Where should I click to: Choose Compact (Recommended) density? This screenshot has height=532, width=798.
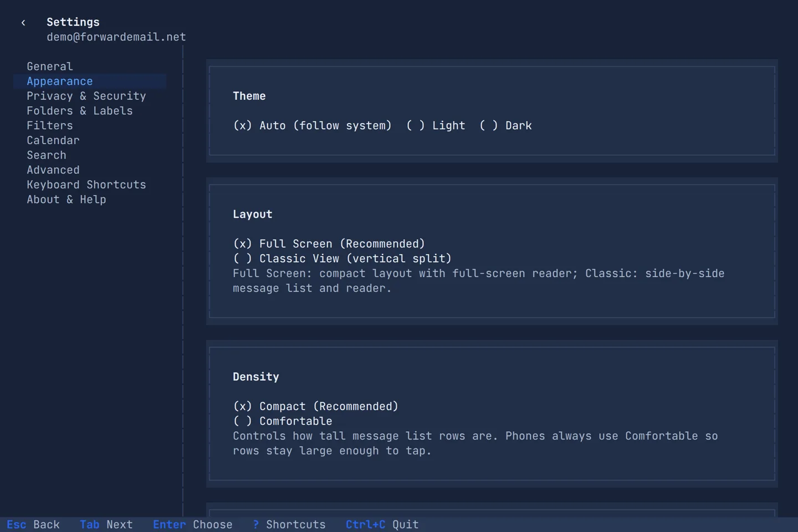pos(316,406)
